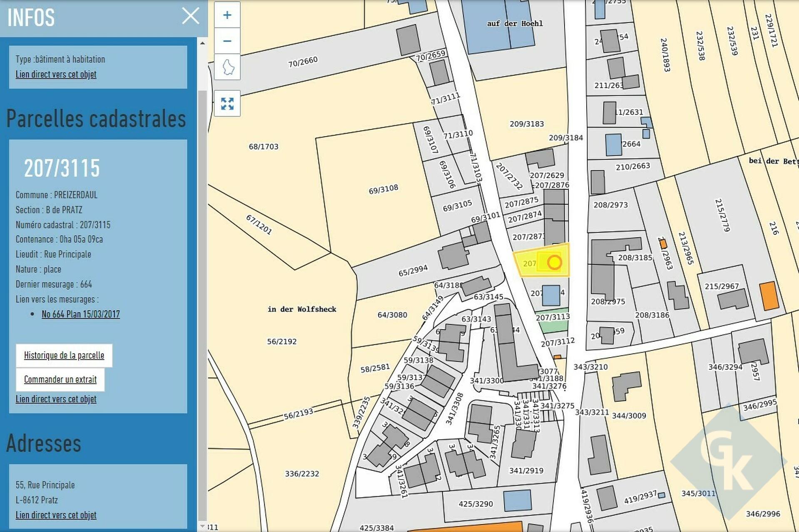Select parcel 58/2581 on the map

375,368
